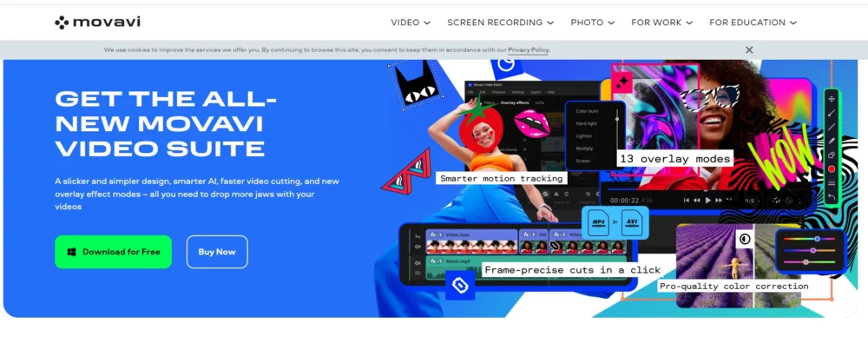The image size is (868, 343).
Task: Choose Color burn overlay mode
Action: click(x=587, y=111)
